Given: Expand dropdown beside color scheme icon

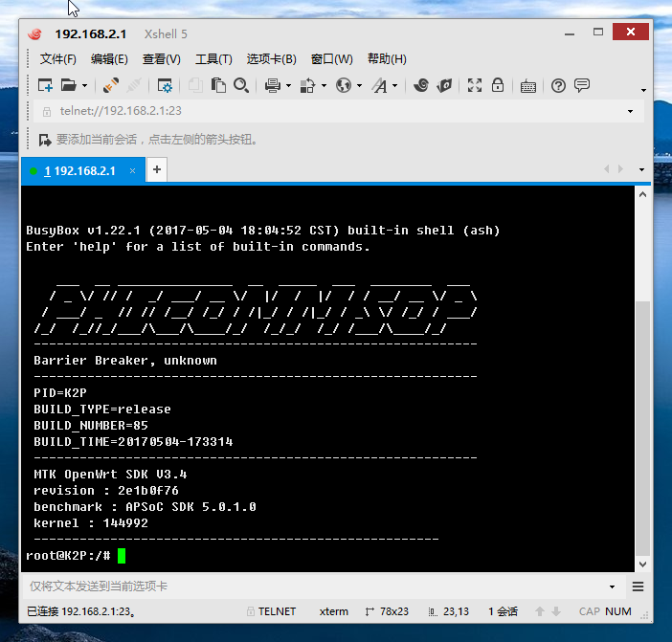Looking at the screenshot, I should pos(324,86).
